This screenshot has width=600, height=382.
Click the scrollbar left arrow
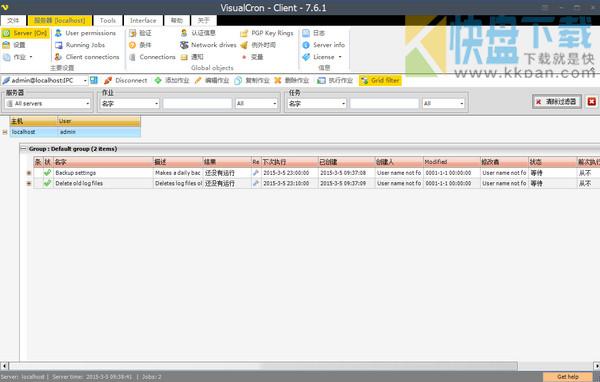point(4,366)
